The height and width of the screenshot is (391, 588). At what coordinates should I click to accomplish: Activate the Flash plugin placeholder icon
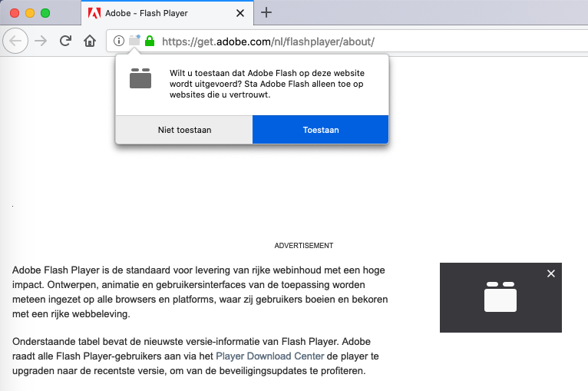pos(500,297)
